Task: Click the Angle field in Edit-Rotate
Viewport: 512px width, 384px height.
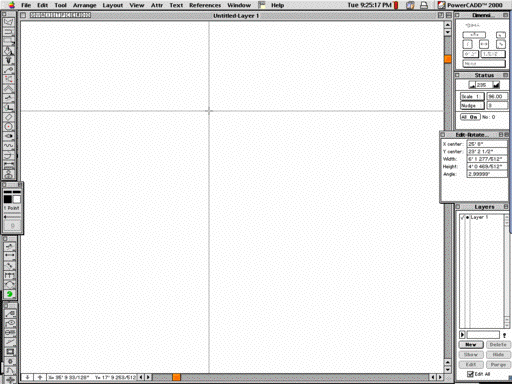Action: click(487, 174)
